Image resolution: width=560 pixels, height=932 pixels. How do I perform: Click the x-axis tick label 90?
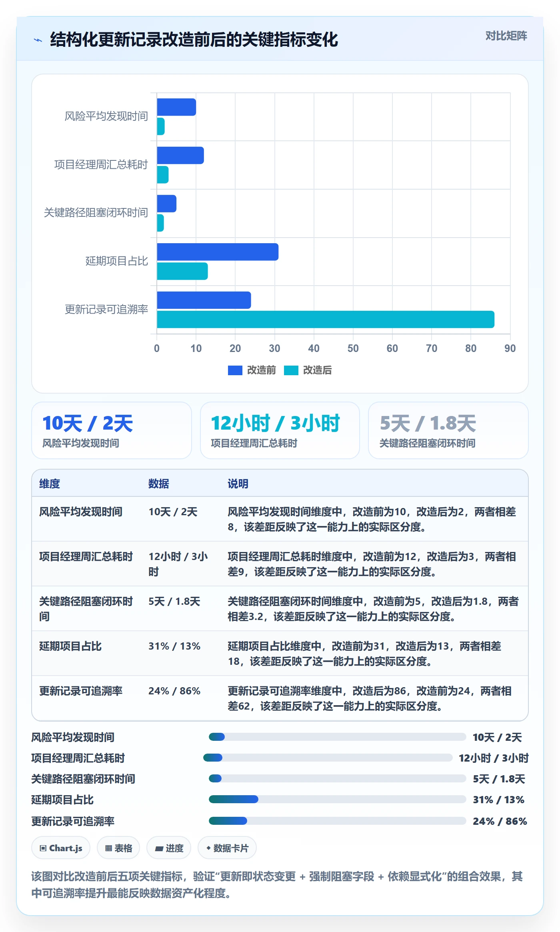[510, 348]
